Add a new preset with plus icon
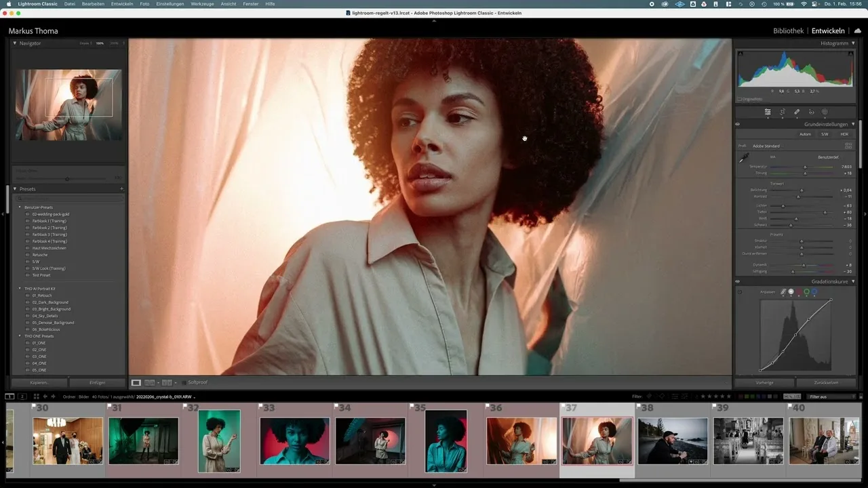The image size is (868, 488). tap(122, 189)
